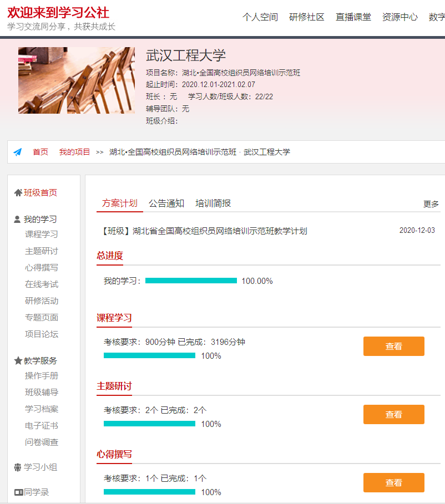
Task: Select the 方案计划 tab
Action: pos(119,203)
